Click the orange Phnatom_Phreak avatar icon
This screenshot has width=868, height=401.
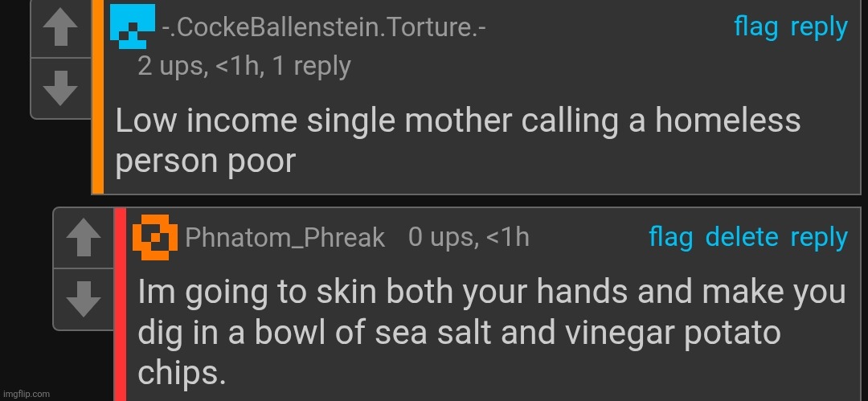click(x=155, y=236)
